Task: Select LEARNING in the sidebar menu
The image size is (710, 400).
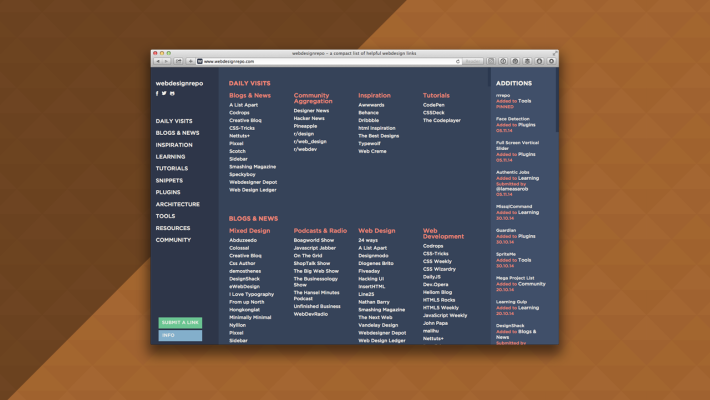Action: point(170,157)
